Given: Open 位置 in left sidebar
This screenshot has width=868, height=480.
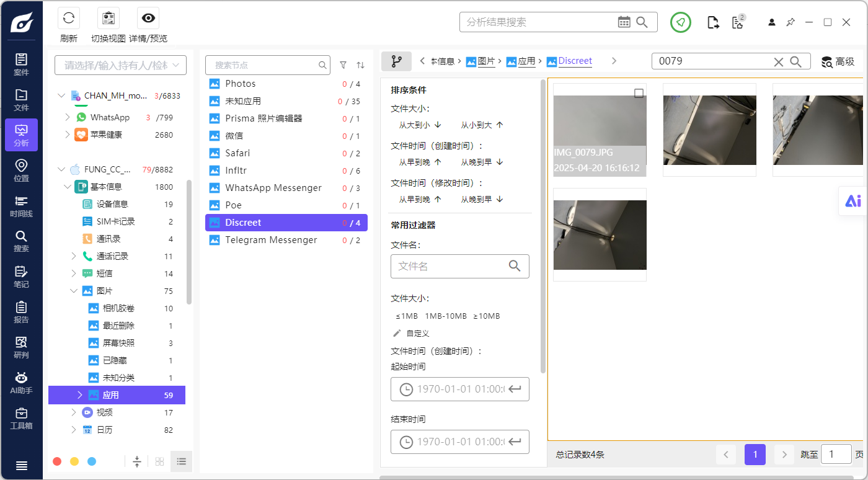Looking at the screenshot, I should [x=21, y=171].
